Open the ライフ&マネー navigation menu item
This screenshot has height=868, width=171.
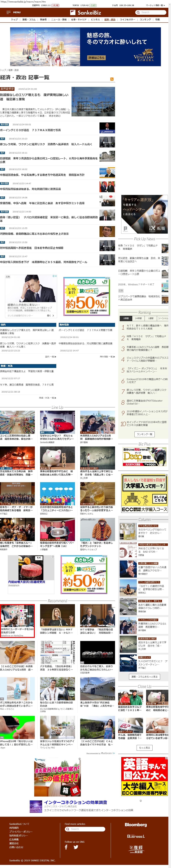pyautogui.click(x=127, y=20)
